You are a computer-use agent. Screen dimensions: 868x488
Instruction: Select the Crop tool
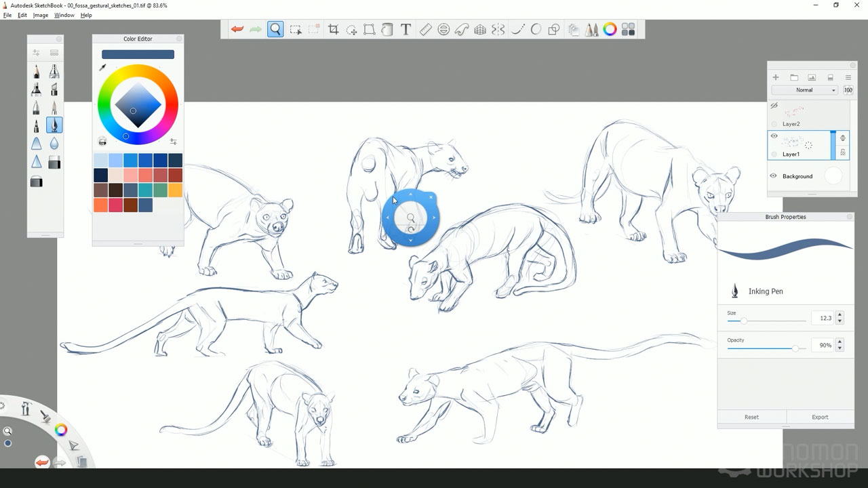[x=333, y=29]
